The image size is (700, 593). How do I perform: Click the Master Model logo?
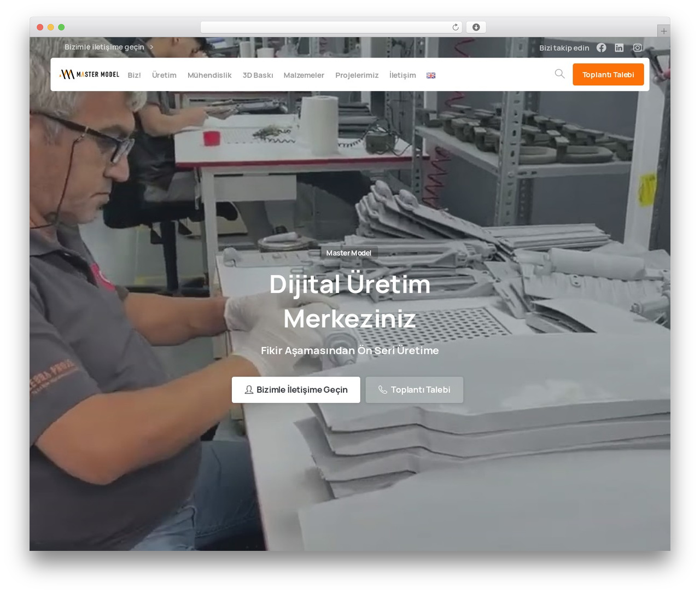pyautogui.click(x=89, y=74)
